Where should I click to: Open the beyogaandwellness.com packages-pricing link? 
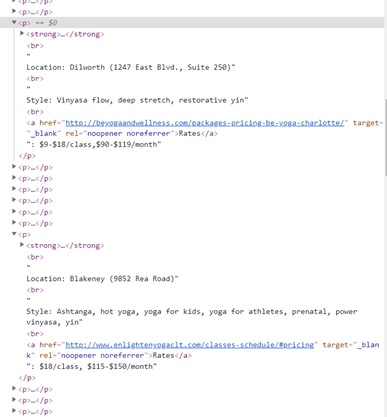(x=205, y=123)
